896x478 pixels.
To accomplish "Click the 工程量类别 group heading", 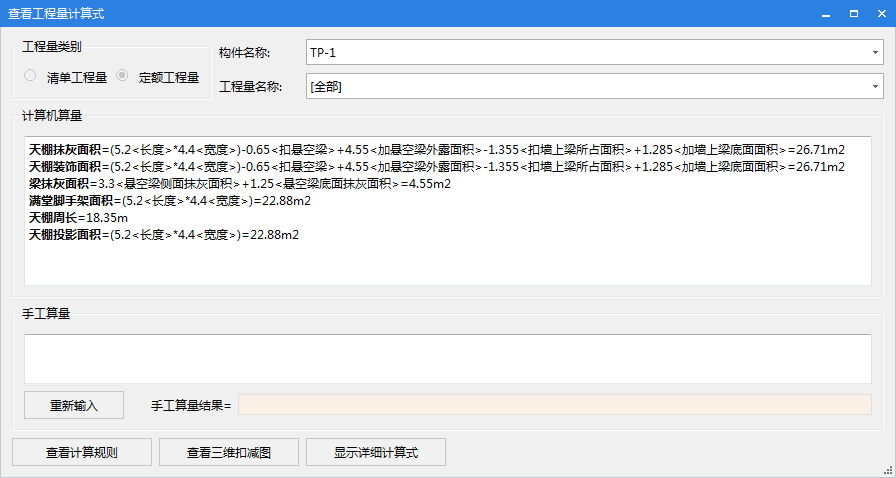I will pyautogui.click(x=52, y=47).
